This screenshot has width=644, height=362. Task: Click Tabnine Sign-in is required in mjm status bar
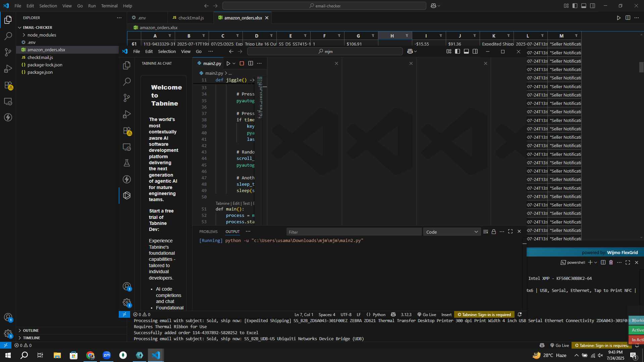click(x=484, y=314)
